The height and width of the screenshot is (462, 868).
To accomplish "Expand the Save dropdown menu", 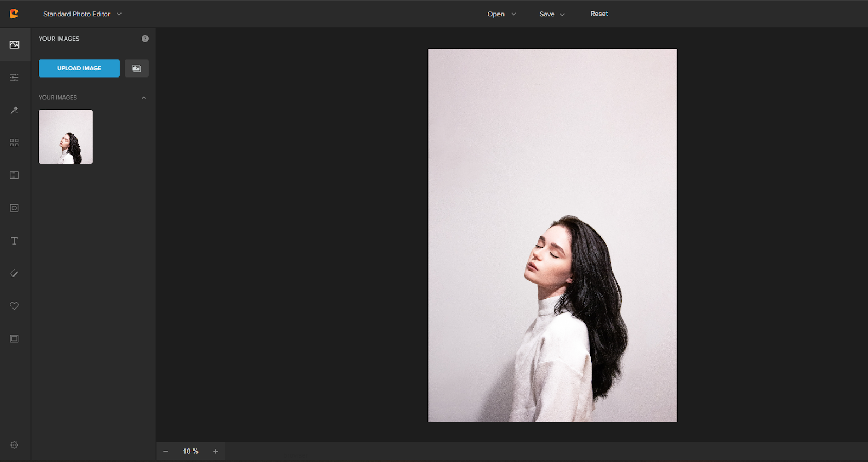I will tap(552, 14).
